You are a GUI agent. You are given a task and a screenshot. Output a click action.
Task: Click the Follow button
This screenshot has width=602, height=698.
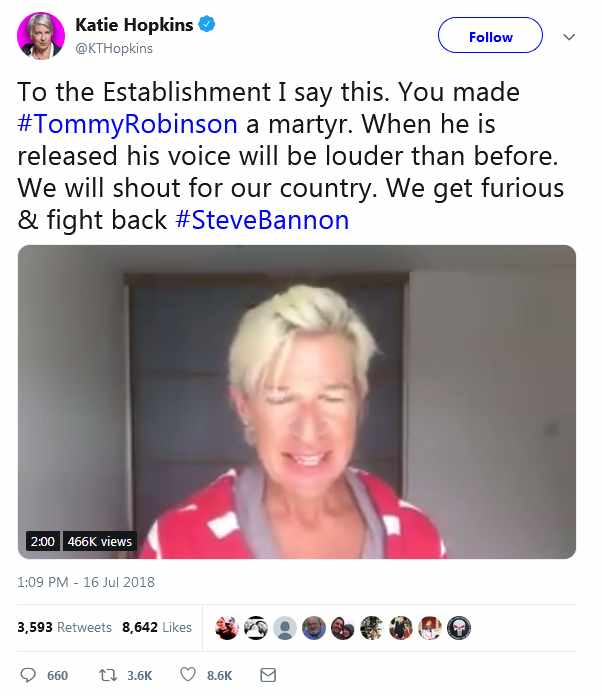tap(490, 35)
